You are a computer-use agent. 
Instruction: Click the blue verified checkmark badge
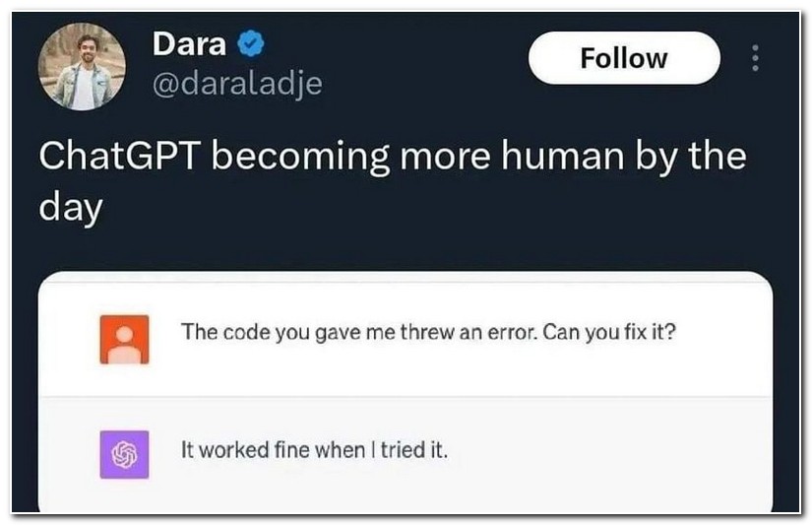[250, 45]
